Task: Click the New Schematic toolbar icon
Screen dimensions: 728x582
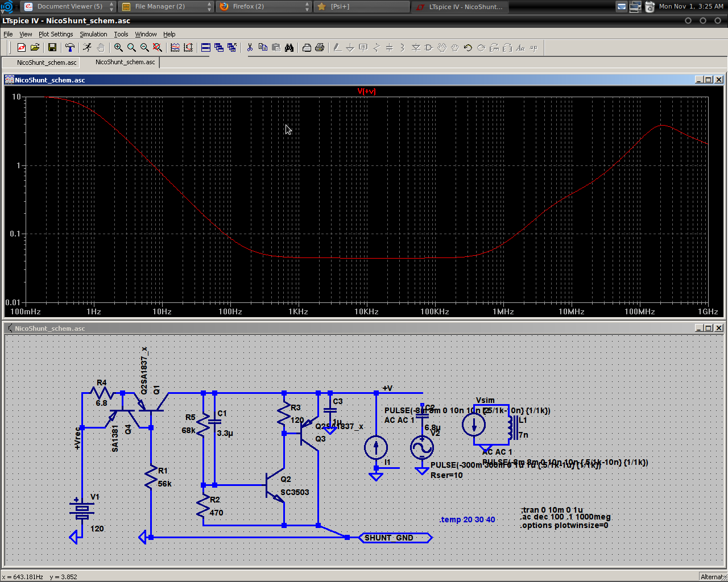Action: (x=22, y=48)
